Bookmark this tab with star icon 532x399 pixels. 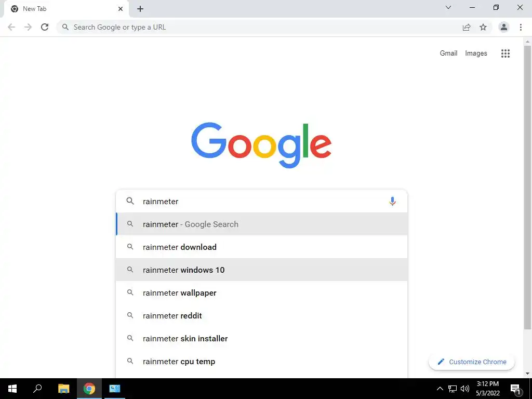[x=483, y=27]
